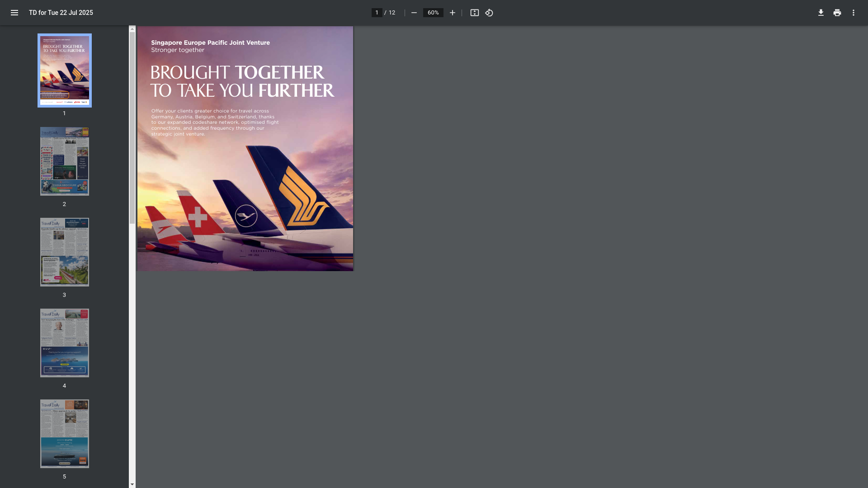Screen dimensions: 868x488
Task: Select page 2 thumbnail
Action: click(65, 161)
